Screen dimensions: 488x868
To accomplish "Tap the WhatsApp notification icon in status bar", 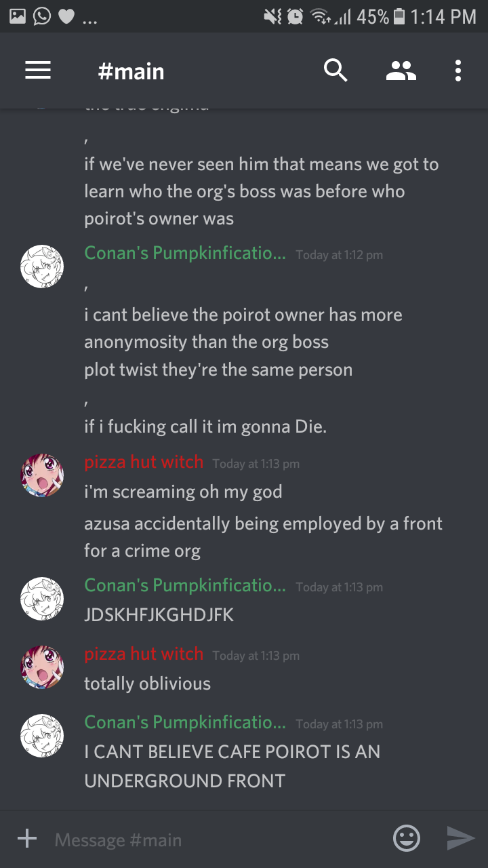I will pos(41,16).
